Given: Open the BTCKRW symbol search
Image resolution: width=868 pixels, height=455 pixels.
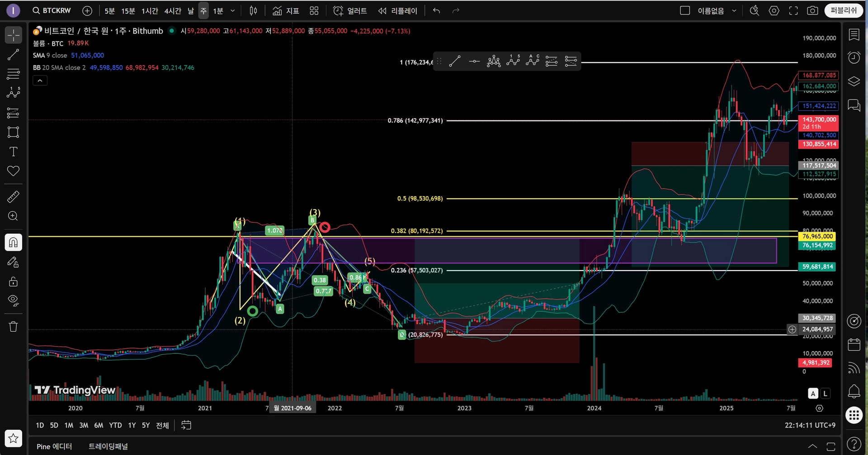Looking at the screenshot, I should [x=52, y=11].
